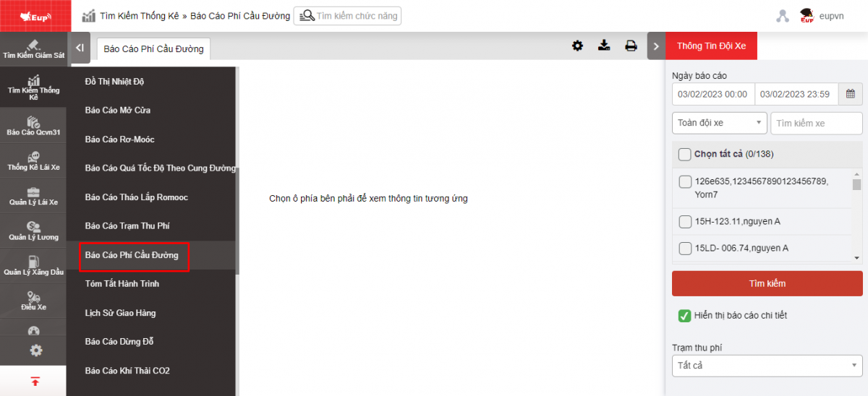Open Tìm Kiếm Thống Kê sidebar section

click(x=33, y=87)
